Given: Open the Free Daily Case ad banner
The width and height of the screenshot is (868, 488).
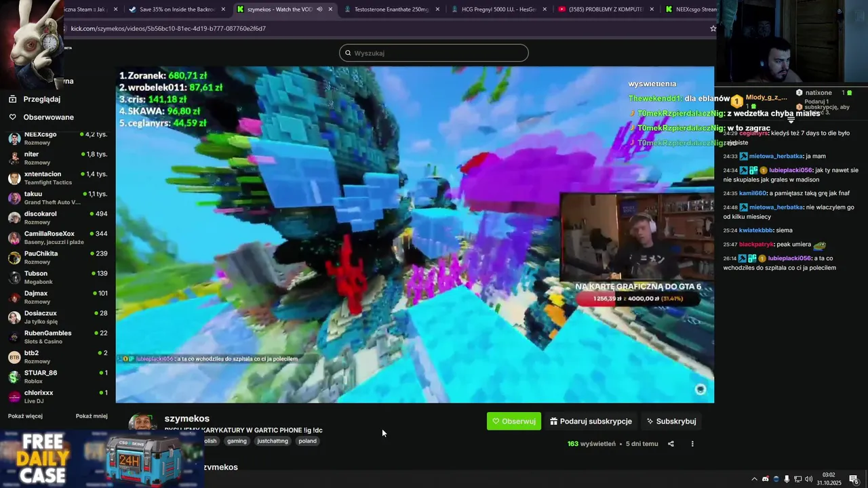Looking at the screenshot, I should (102, 459).
